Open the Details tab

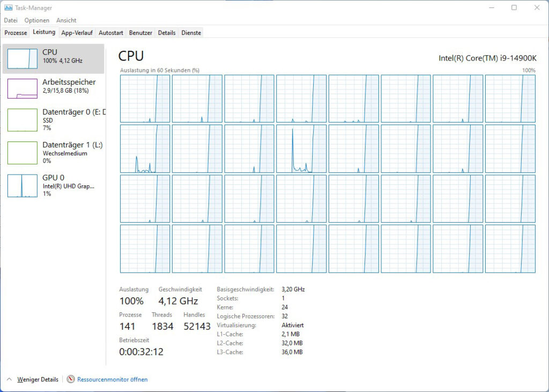tap(167, 33)
